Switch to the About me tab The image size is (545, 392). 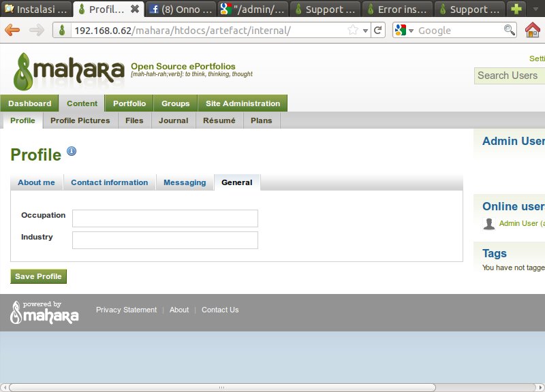coord(37,182)
